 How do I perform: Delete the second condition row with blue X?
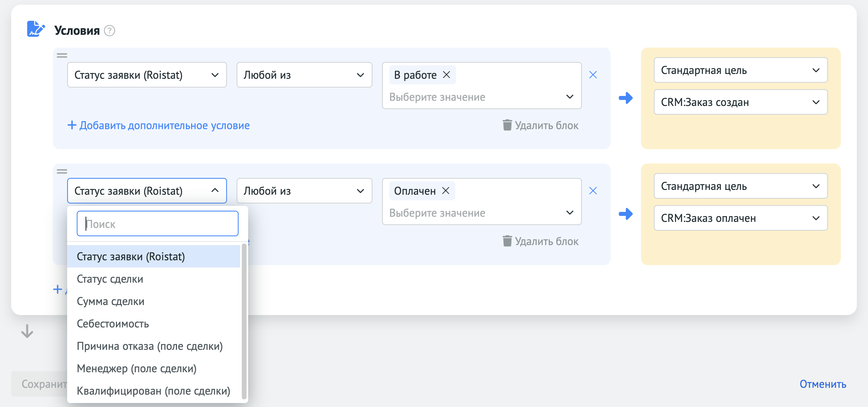tap(593, 191)
